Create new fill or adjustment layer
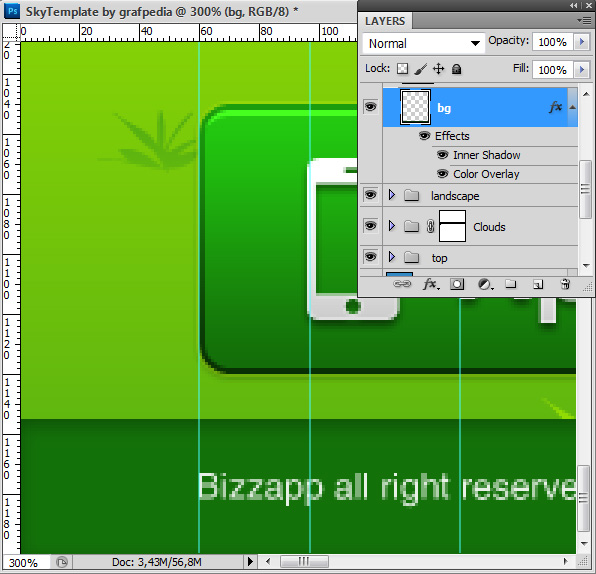The image size is (596, 574). (485, 284)
